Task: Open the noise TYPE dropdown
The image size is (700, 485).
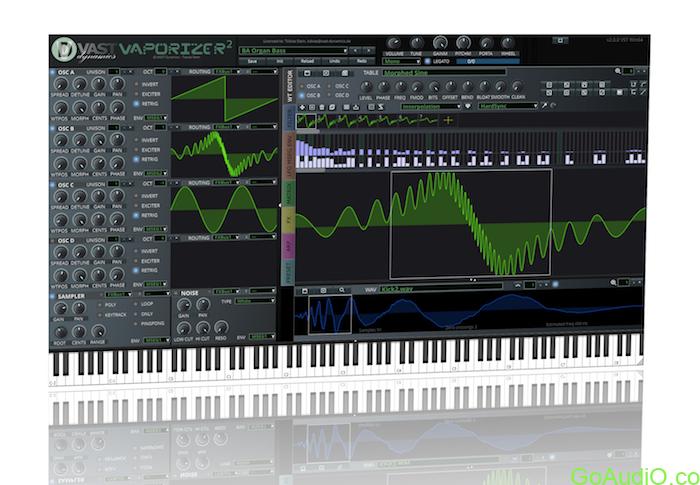Action: [255, 301]
